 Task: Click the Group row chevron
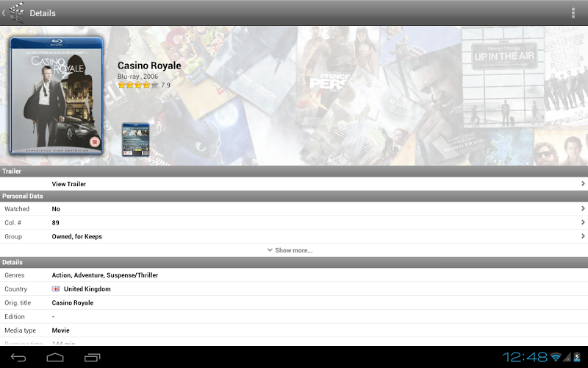(583, 236)
